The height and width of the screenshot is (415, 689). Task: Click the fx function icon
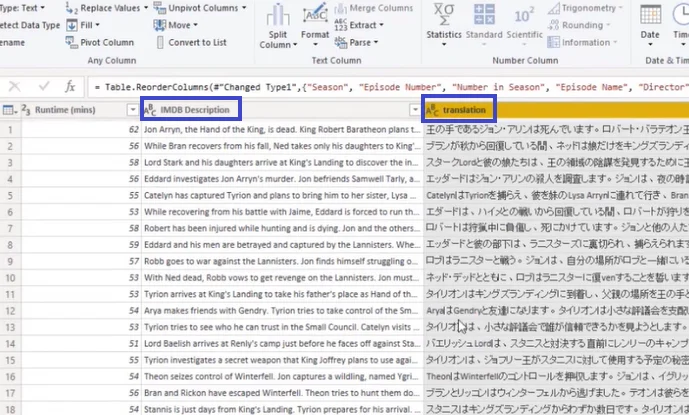pyautogui.click(x=70, y=87)
